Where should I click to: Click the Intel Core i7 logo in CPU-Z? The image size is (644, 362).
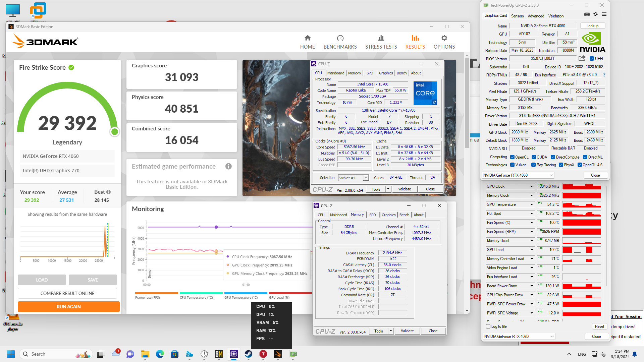425,93
